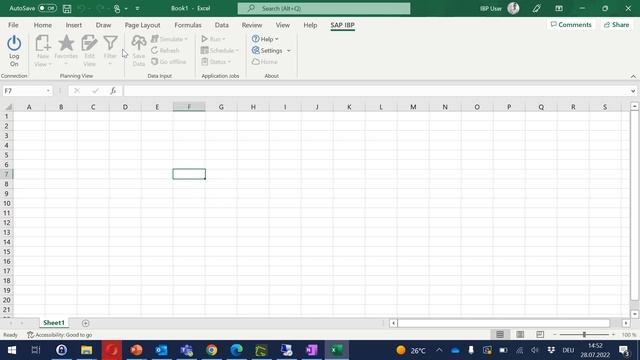
Task: Collapse the ribbon with the chevron
Action: (x=633, y=76)
